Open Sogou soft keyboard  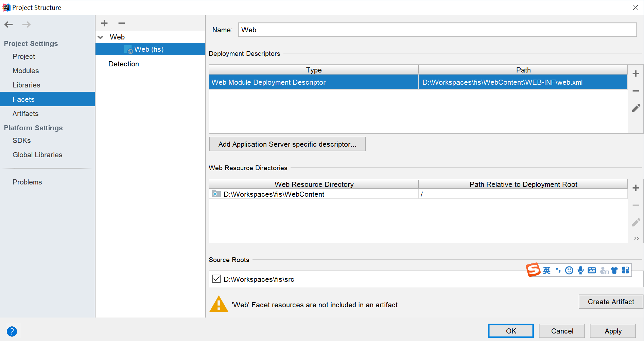pyautogui.click(x=592, y=270)
